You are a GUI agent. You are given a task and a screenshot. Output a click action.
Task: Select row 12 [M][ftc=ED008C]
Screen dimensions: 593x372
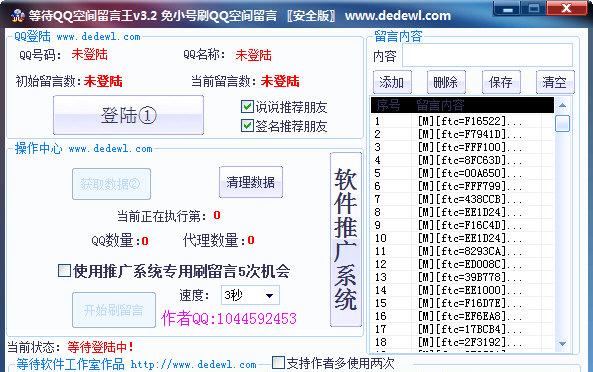(462, 264)
